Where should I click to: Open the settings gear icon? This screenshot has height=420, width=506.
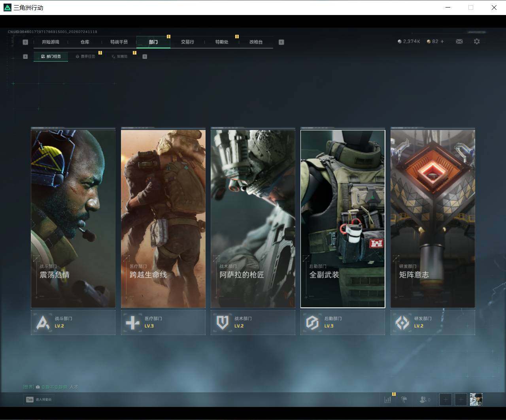pos(477,41)
